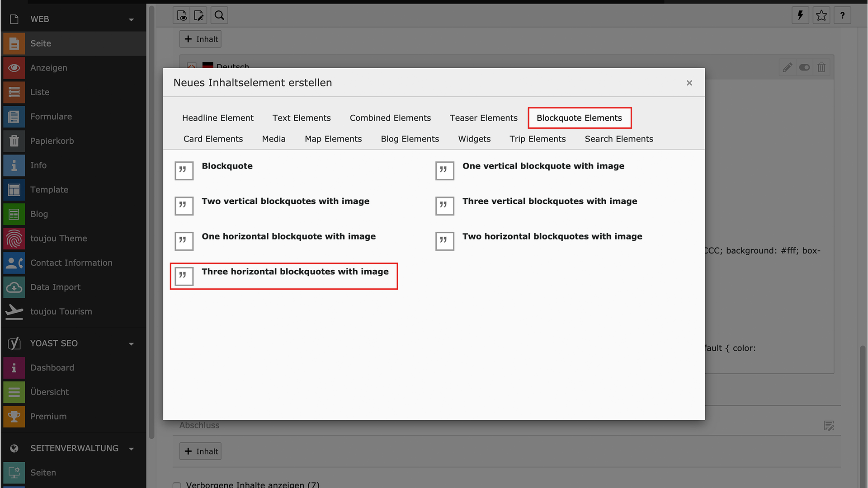This screenshot has width=868, height=488.
Task: Switch to the Teaser Elements tab
Action: pos(483,118)
